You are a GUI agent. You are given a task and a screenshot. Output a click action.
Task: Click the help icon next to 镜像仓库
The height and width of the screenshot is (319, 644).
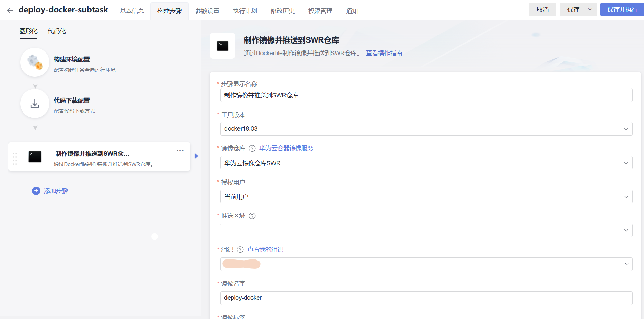click(x=252, y=148)
